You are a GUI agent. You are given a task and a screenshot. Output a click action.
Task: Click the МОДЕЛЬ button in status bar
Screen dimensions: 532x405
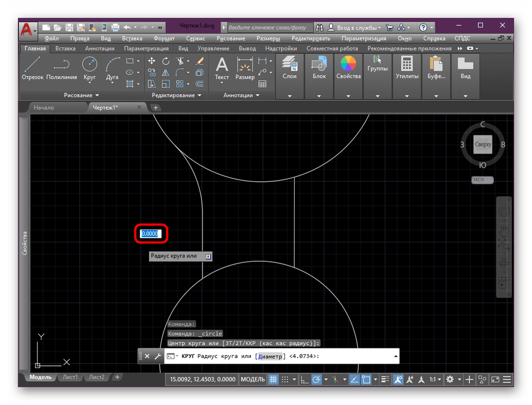253,379
